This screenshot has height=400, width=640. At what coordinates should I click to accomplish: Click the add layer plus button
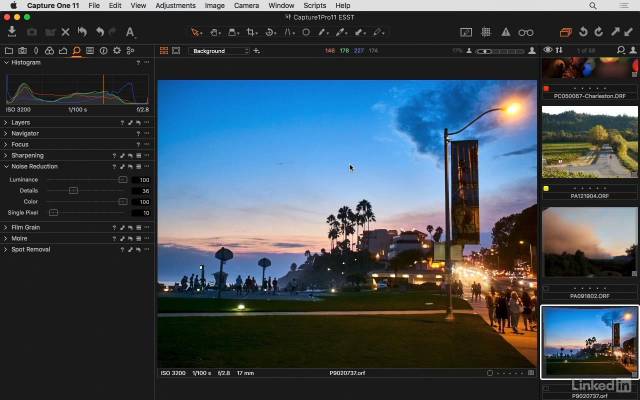pos(257,50)
